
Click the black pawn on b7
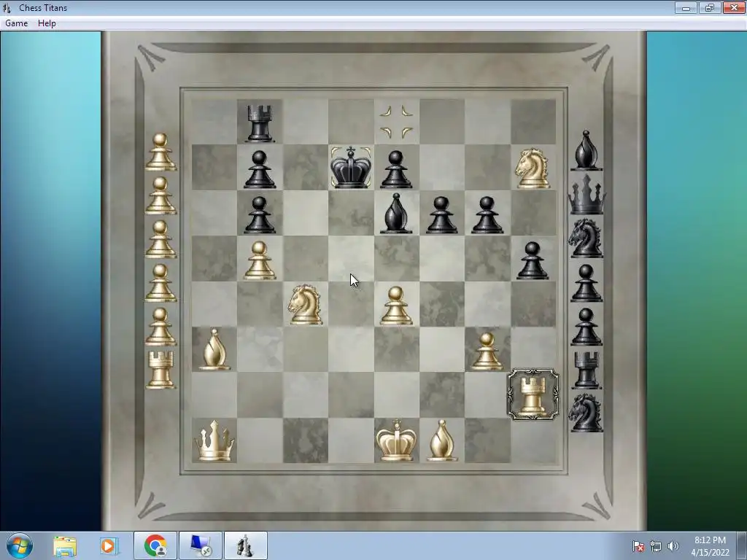(260, 169)
